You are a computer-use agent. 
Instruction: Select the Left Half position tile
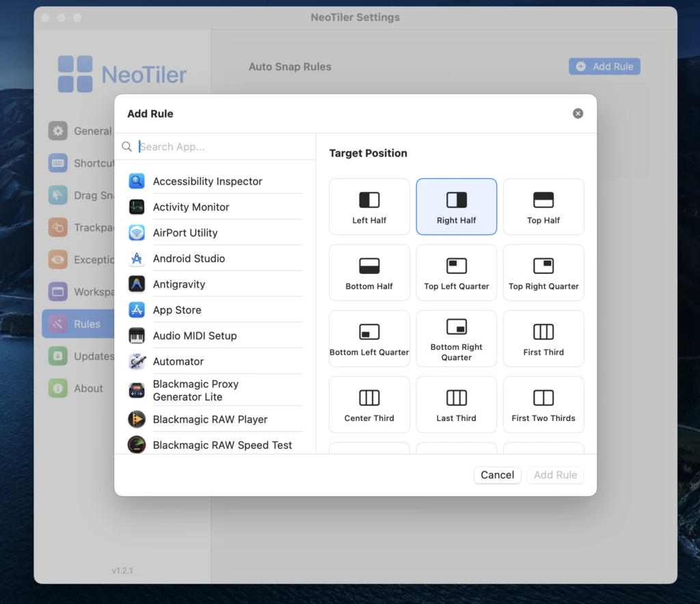click(x=369, y=206)
